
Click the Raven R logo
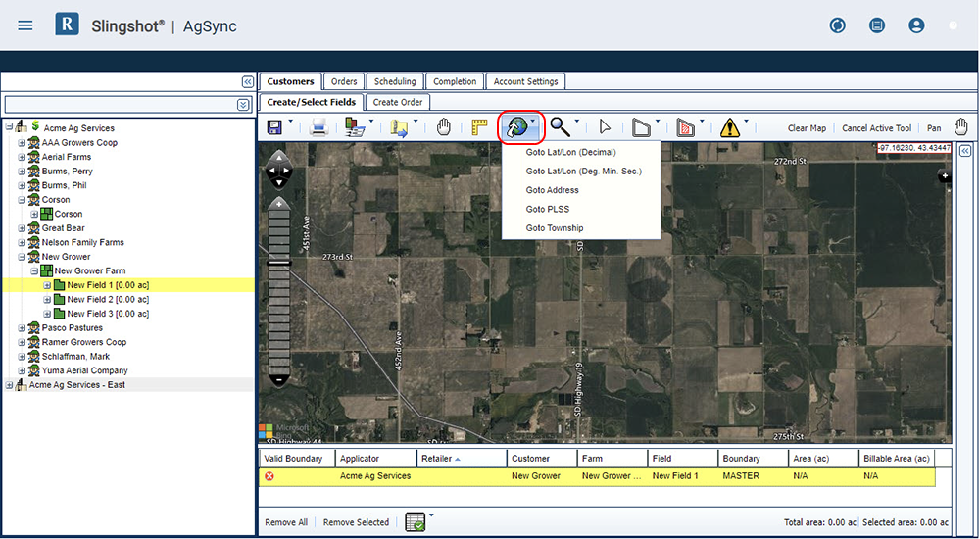click(x=67, y=24)
